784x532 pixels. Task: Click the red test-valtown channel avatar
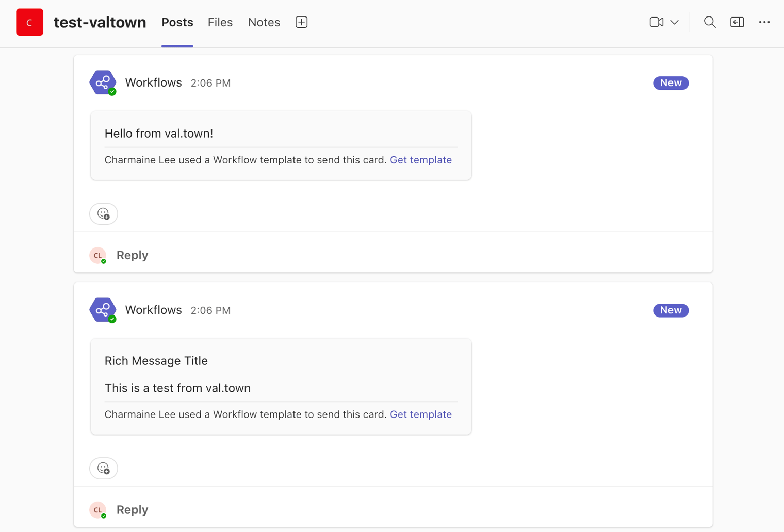tap(29, 22)
